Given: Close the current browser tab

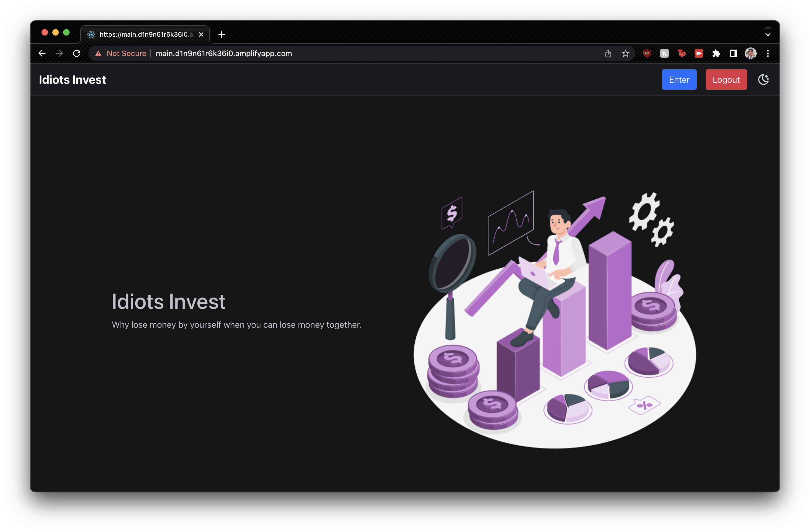Looking at the screenshot, I should pos(201,34).
